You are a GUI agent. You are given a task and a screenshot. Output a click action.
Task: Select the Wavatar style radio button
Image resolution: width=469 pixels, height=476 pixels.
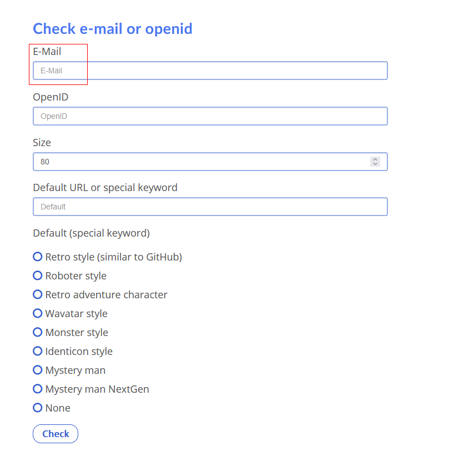(x=38, y=313)
